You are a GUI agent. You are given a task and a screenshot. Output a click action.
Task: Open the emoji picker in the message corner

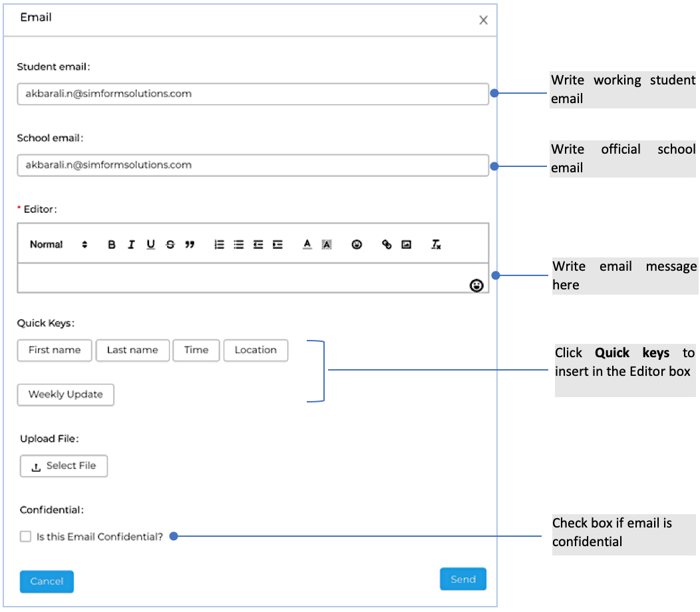coord(476,285)
